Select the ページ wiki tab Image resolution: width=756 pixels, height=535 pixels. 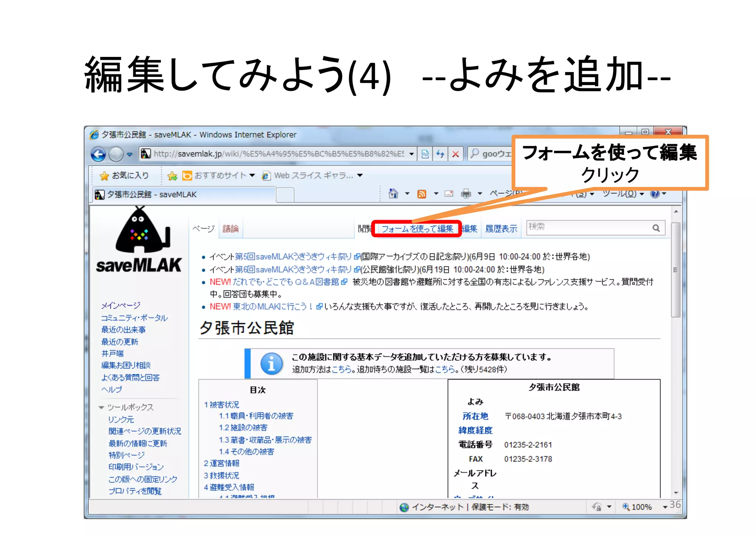pyautogui.click(x=203, y=229)
